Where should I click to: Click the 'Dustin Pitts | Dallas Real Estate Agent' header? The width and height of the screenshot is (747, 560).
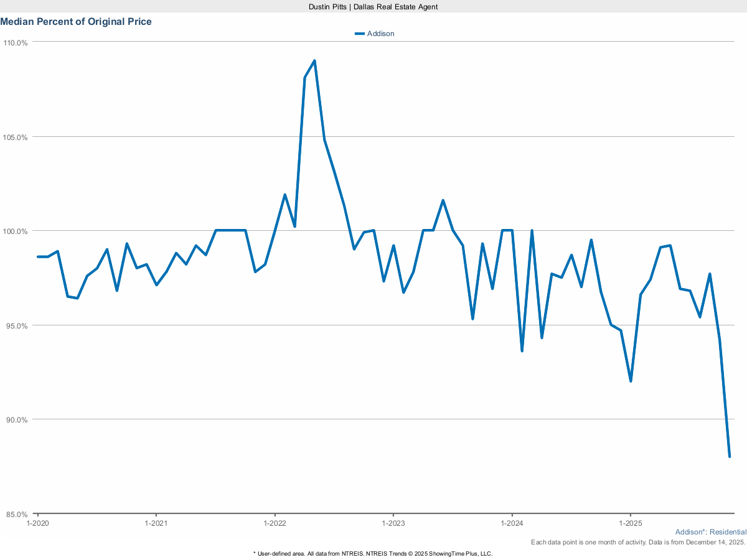tap(372, 7)
